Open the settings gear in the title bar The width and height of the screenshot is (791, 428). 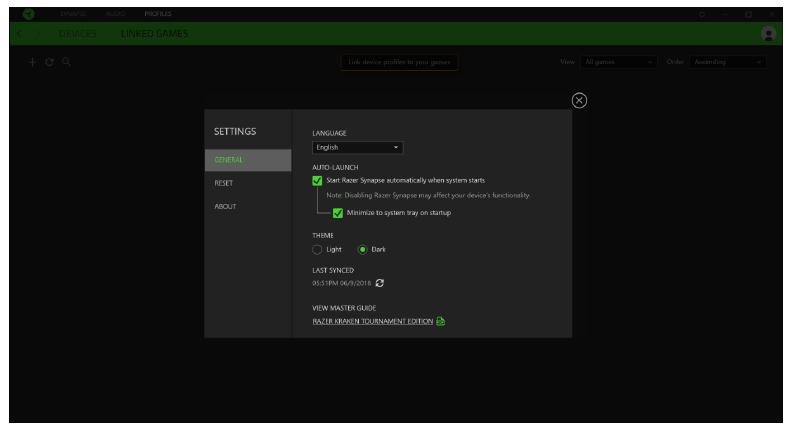coord(702,14)
